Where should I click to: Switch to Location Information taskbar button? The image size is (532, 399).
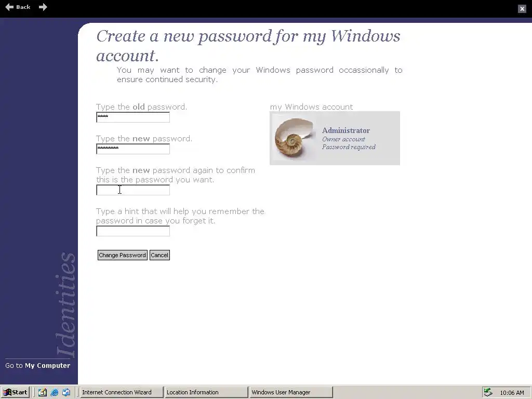coord(206,392)
